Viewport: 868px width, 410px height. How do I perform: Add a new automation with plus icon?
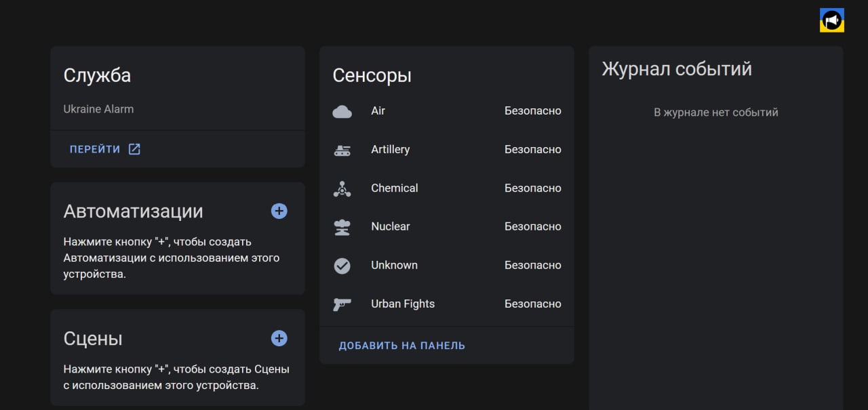(x=279, y=211)
